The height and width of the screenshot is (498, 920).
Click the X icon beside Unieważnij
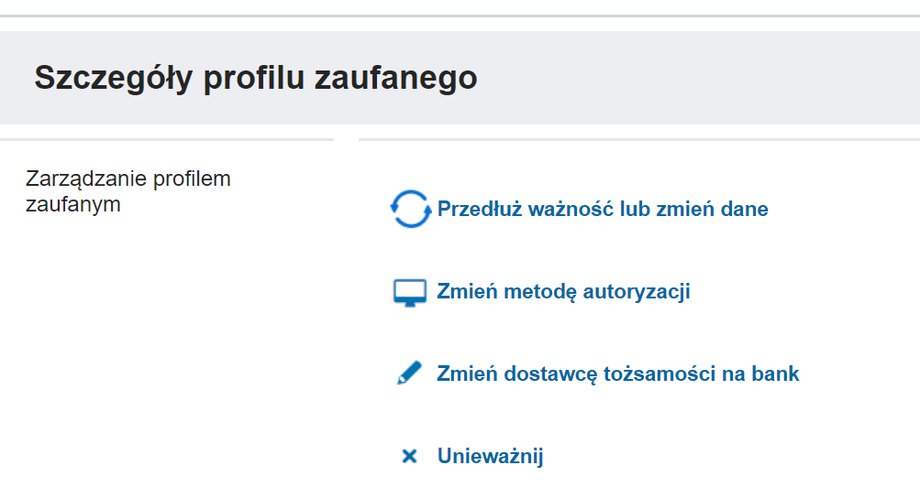[410, 456]
